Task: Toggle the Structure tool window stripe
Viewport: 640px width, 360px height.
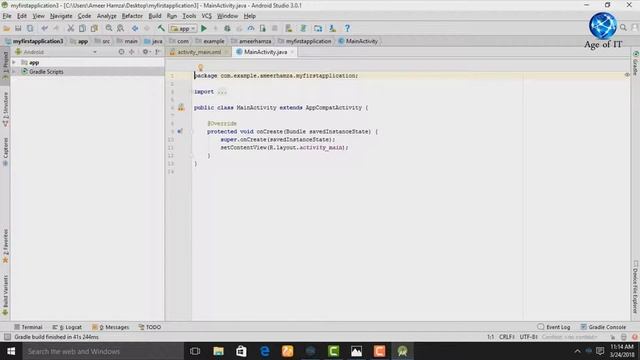Action: 5,109
